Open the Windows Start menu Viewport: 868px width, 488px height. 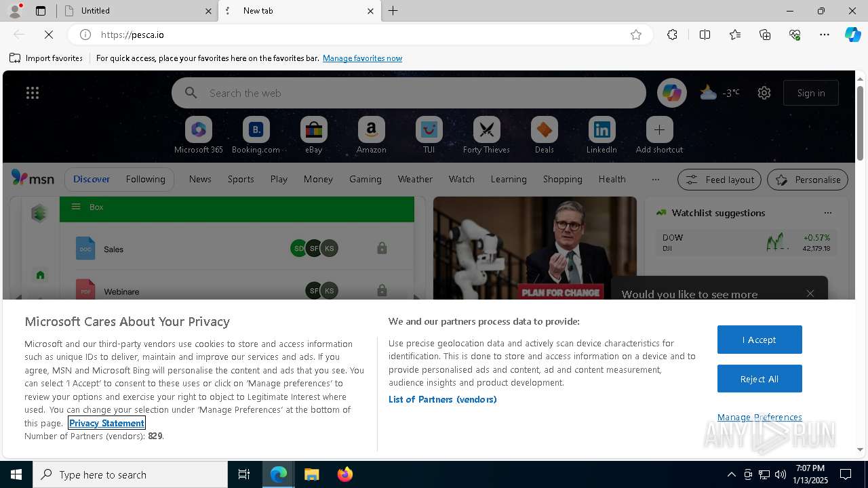pyautogui.click(x=16, y=474)
